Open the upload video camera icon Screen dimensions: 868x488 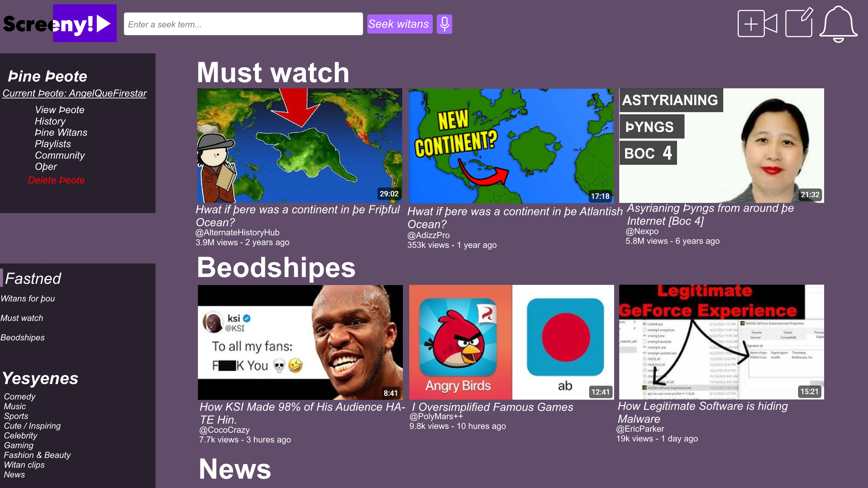(x=757, y=24)
